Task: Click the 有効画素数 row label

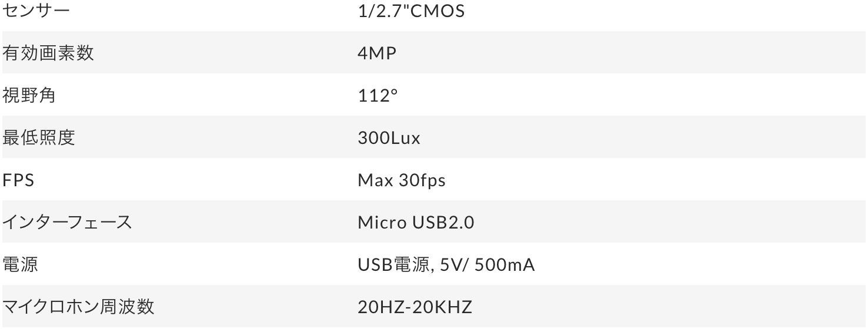Action: [48, 53]
